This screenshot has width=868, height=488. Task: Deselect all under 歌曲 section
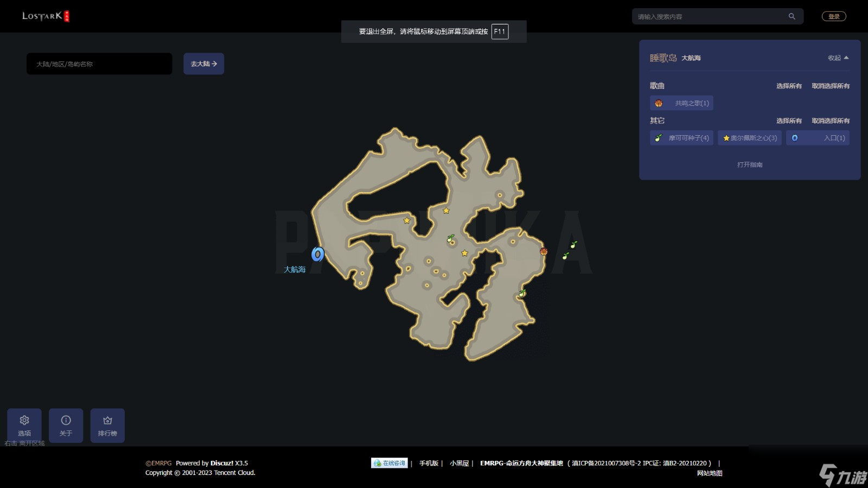tap(831, 86)
